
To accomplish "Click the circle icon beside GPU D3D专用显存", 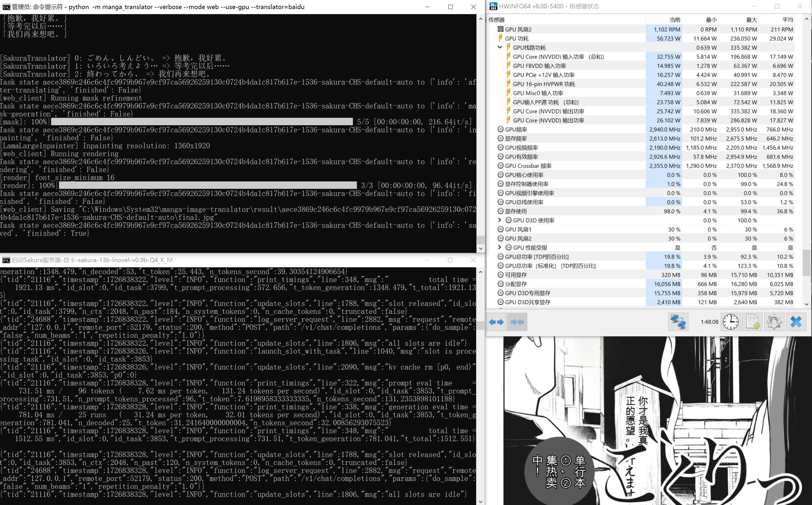I will [500, 293].
